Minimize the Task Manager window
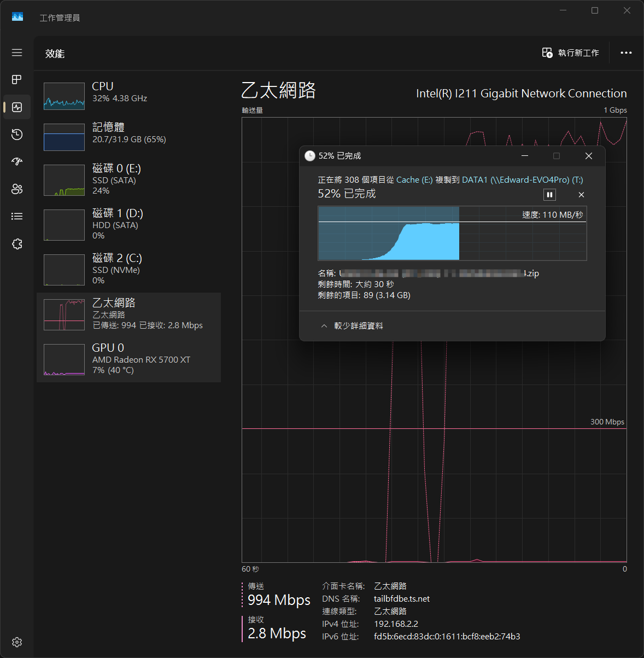Image resolution: width=644 pixels, height=658 pixels. [x=563, y=10]
